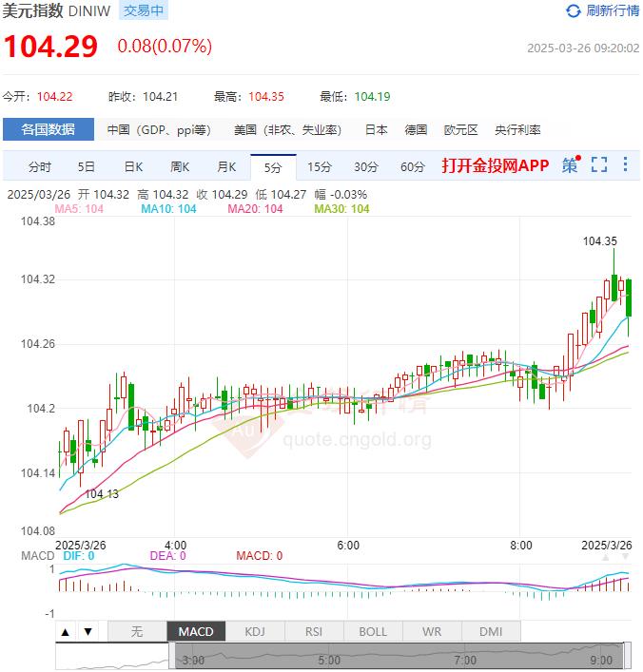Click the down triangle indicator arrow
643x672 pixels.
[x=87, y=631]
